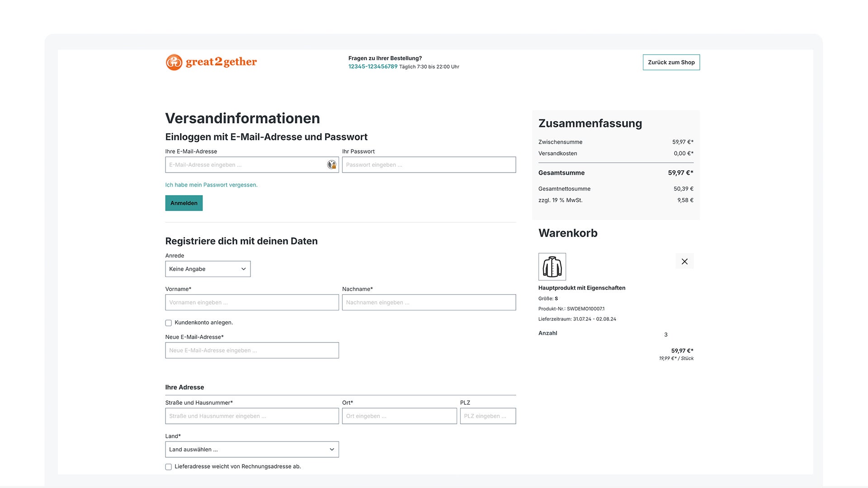Open the jacket product thumbnail
This screenshot has width=868, height=488.
[552, 267]
